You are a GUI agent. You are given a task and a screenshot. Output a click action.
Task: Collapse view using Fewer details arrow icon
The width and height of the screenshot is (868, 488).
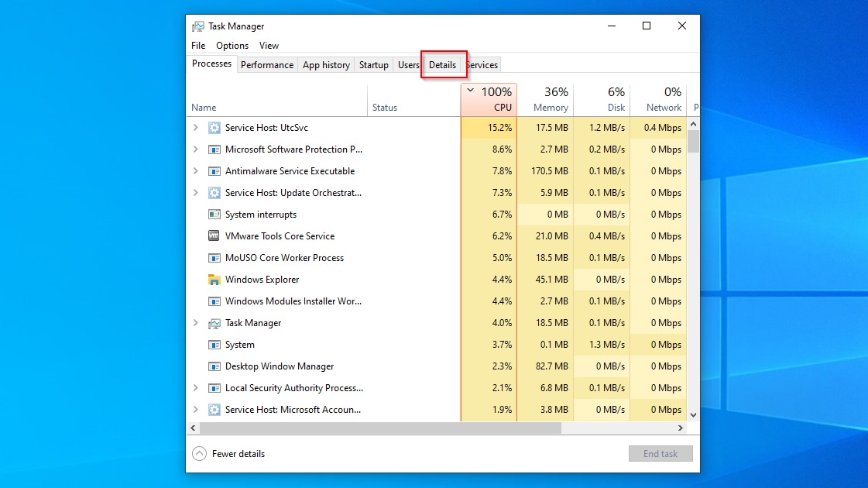pos(199,454)
